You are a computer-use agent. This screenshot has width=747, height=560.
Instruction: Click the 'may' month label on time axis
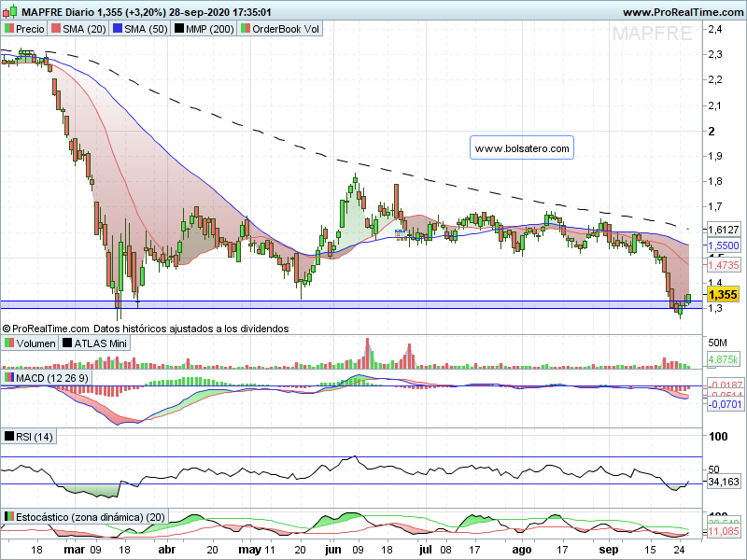pos(249,550)
